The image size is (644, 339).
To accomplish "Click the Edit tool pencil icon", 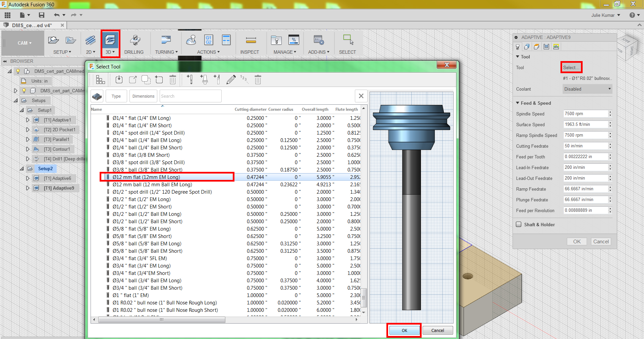I will [x=231, y=80].
